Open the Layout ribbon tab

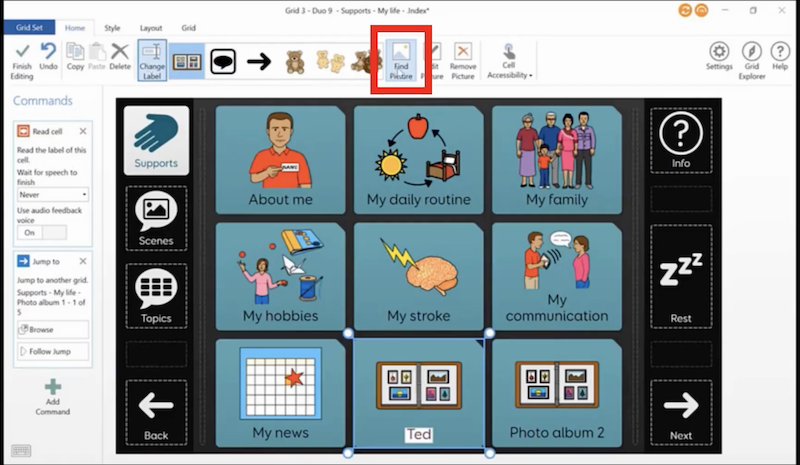pos(151,28)
